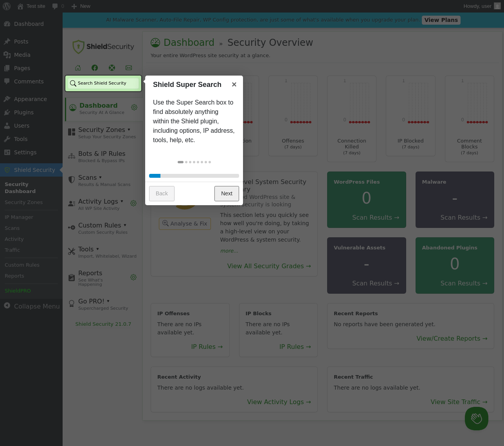Click the Shield Security version 21.0.7 link
The image size is (504, 446).
103,324
